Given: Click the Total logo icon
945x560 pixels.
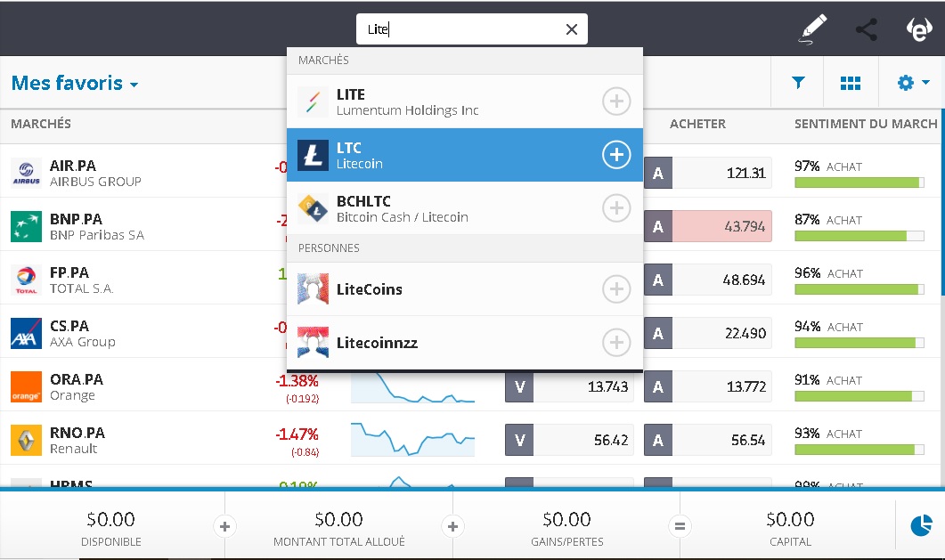Looking at the screenshot, I should (26, 280).
